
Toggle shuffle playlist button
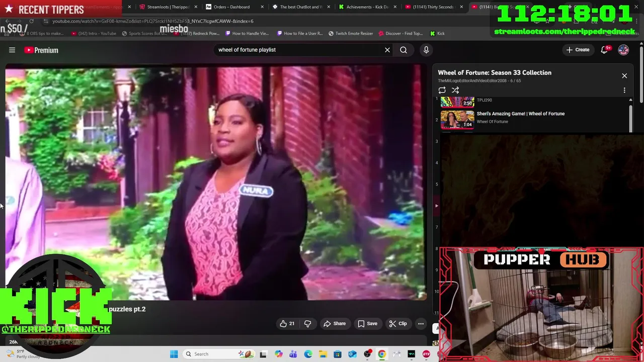455,90
